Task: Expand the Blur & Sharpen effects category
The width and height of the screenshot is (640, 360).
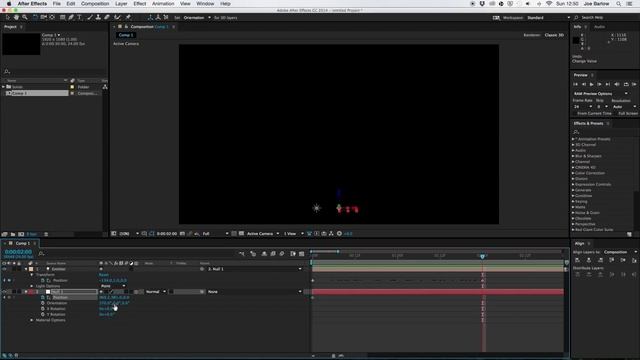Action: pyautogui.click(x=573, y=156)
